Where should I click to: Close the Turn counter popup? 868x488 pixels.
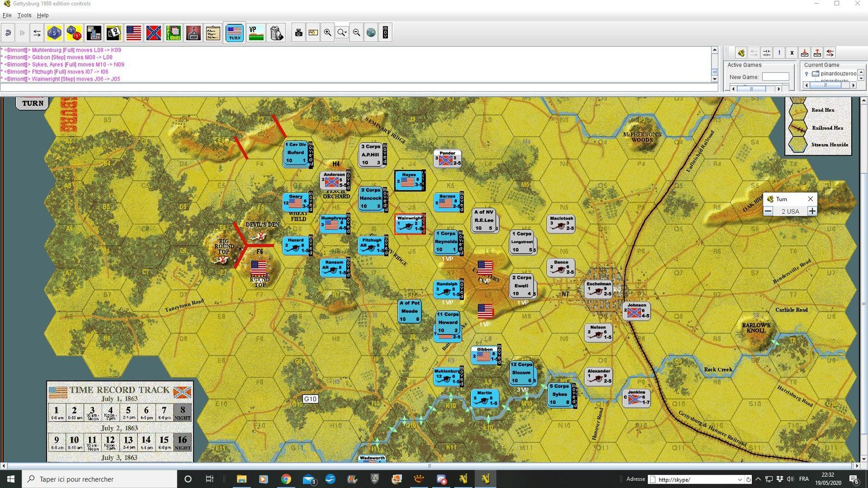[x=810, y=199]
